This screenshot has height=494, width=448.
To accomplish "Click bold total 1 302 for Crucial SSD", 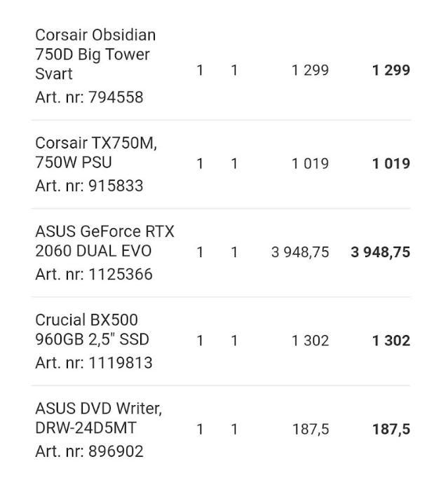I will [391, 341].
